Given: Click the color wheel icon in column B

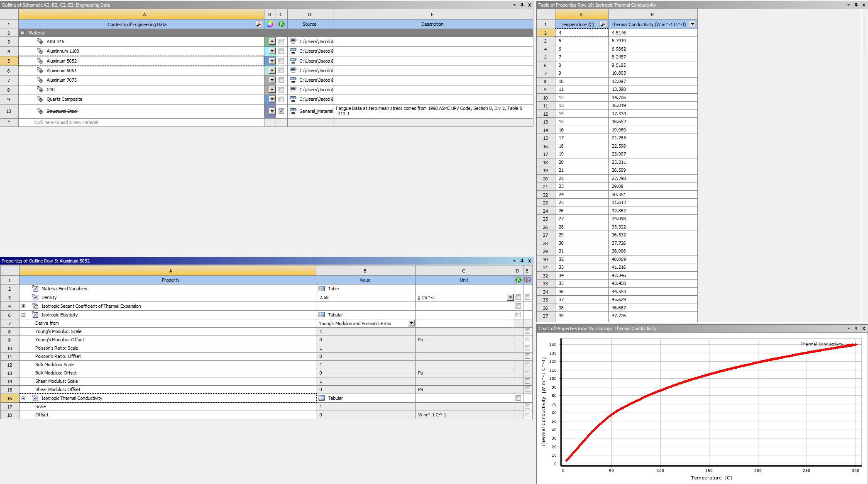Looking at the screenshot, I should pos(270,24).
